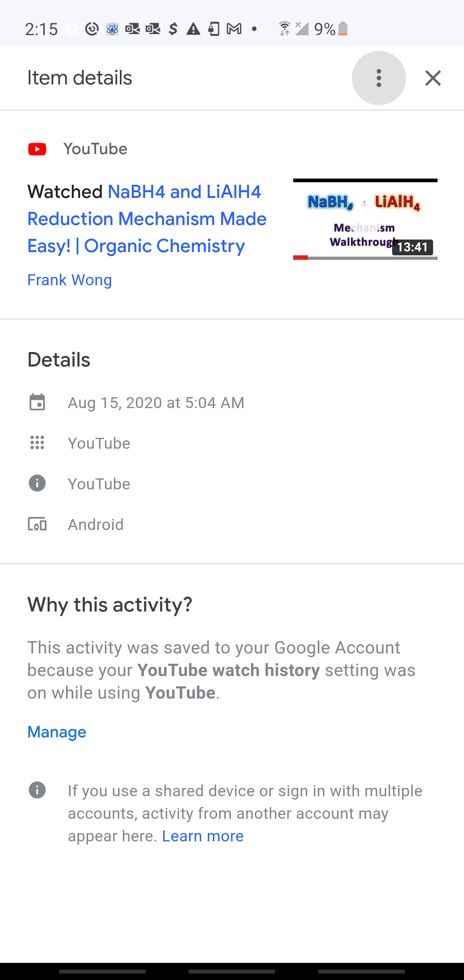Select the Aug 15, 2020 date text
The height and width of the screenshot is (980, 464).
pos(156,403)
